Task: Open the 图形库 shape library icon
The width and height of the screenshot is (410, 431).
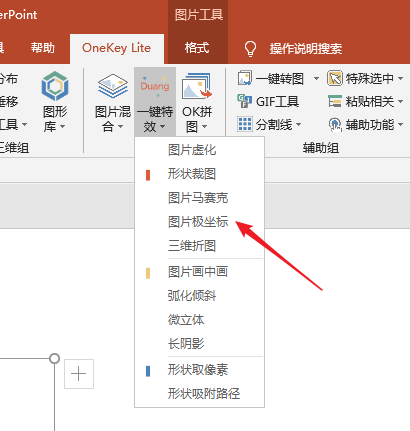Action: coord(55,86)
